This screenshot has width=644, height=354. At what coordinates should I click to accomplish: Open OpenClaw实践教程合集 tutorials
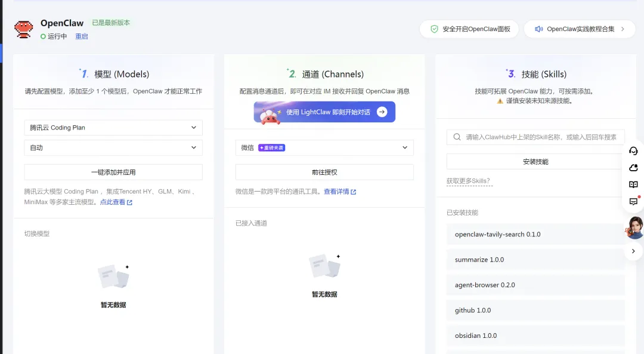click(x=580, y=29)
